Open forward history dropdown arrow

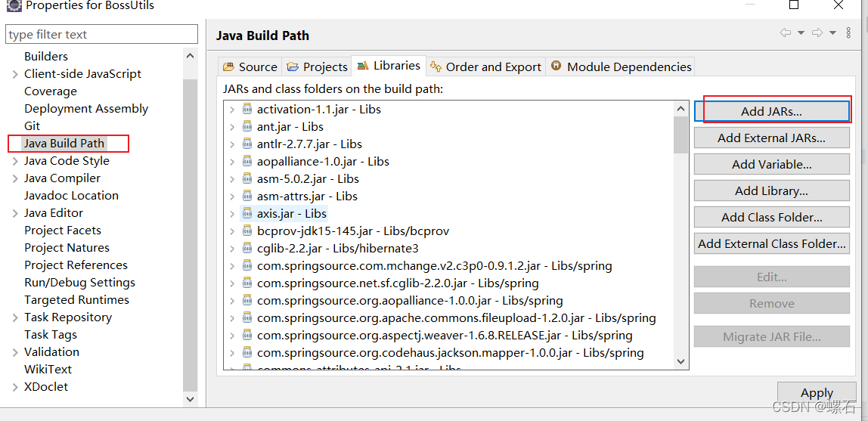[x=832, y=33]
